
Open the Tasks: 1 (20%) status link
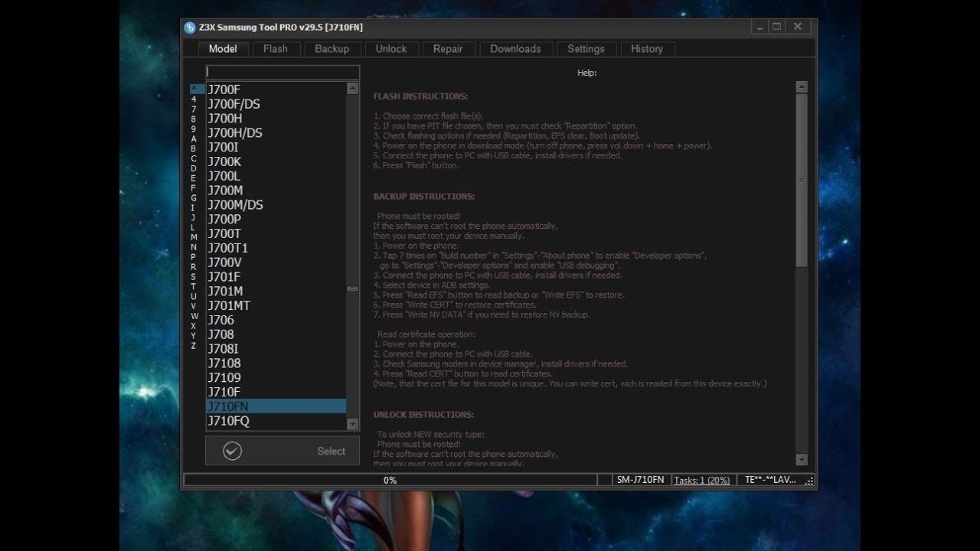point(702,480)
